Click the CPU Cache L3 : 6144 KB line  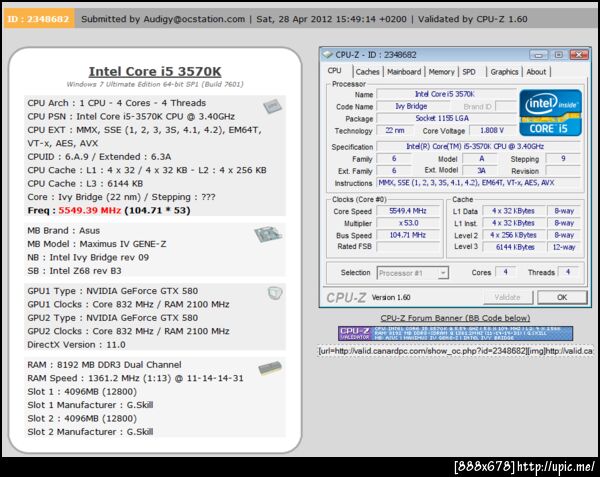pyautogui.click(x=85, y=184)
